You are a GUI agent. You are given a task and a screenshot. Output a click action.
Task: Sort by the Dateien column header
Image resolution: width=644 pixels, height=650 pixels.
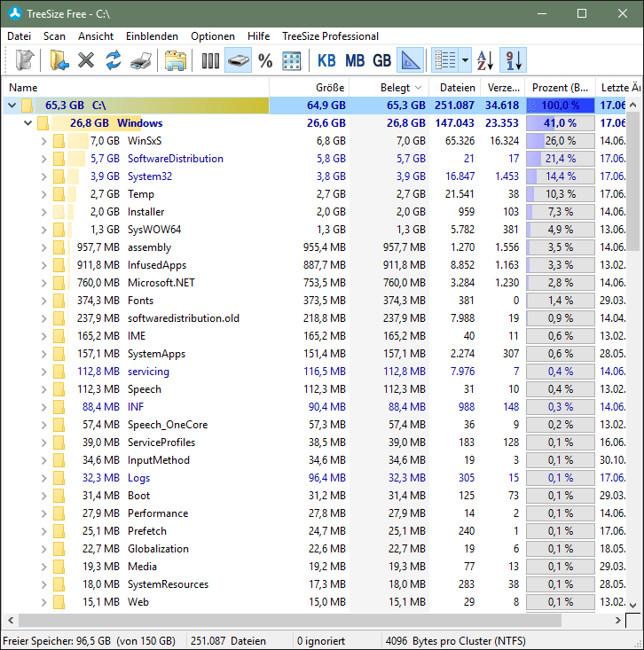[454, 88]
